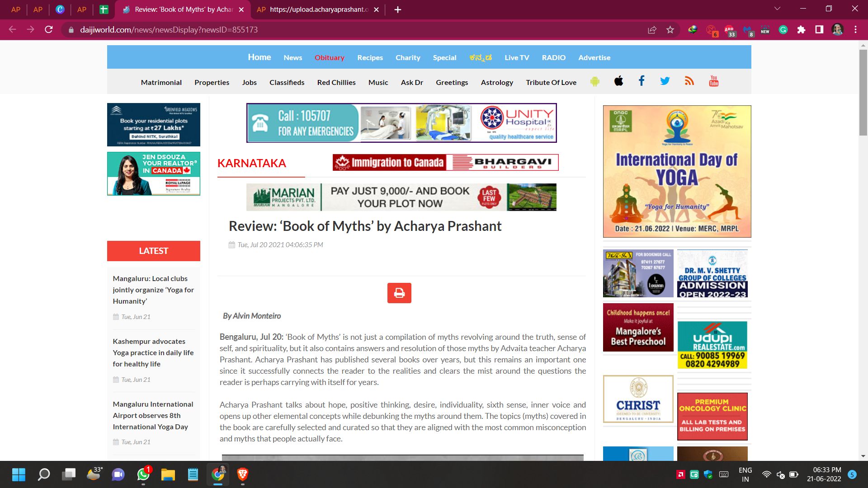The height and width of the screenshot is (488, 868).
Task: Open the YouTube channel icon
Action: tap(713, 81)
